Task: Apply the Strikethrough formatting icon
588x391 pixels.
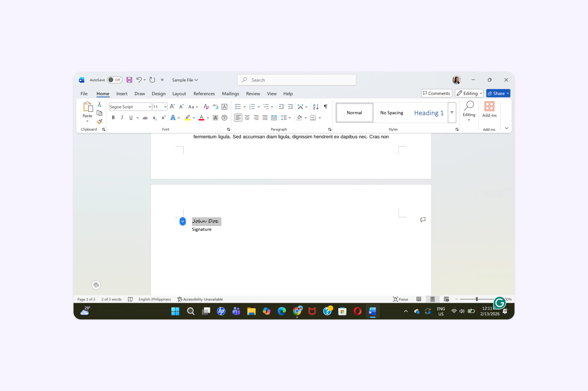Action: coord(145,118)
